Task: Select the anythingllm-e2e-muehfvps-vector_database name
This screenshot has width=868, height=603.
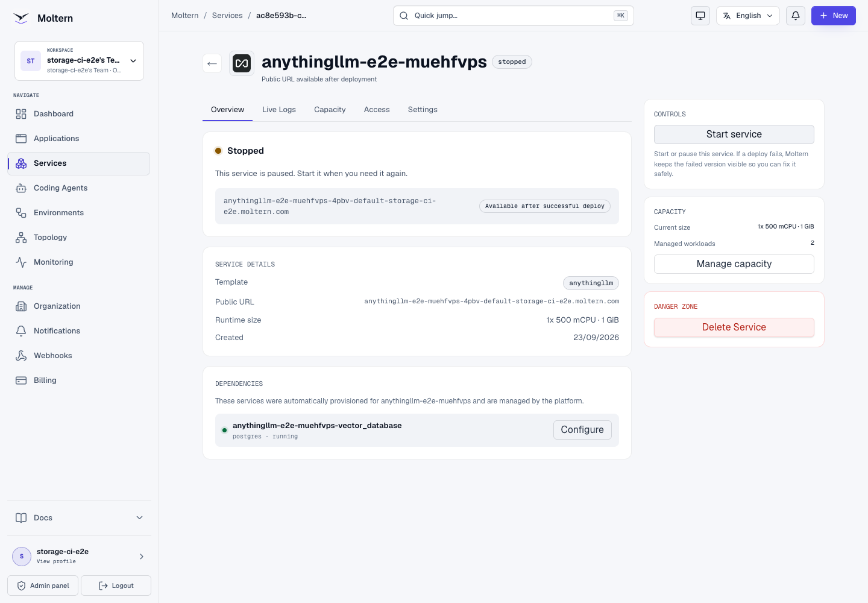Action: 317,426
